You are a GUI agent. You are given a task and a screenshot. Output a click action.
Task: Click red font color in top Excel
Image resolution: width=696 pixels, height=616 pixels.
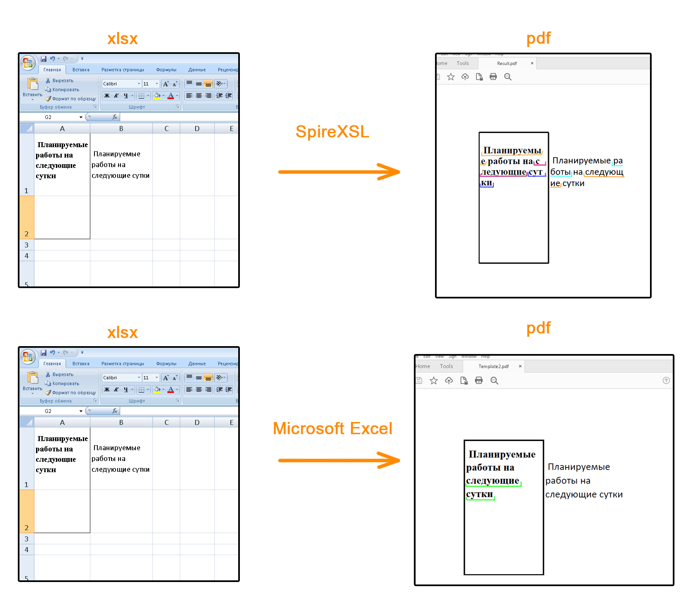pos(171,96)
